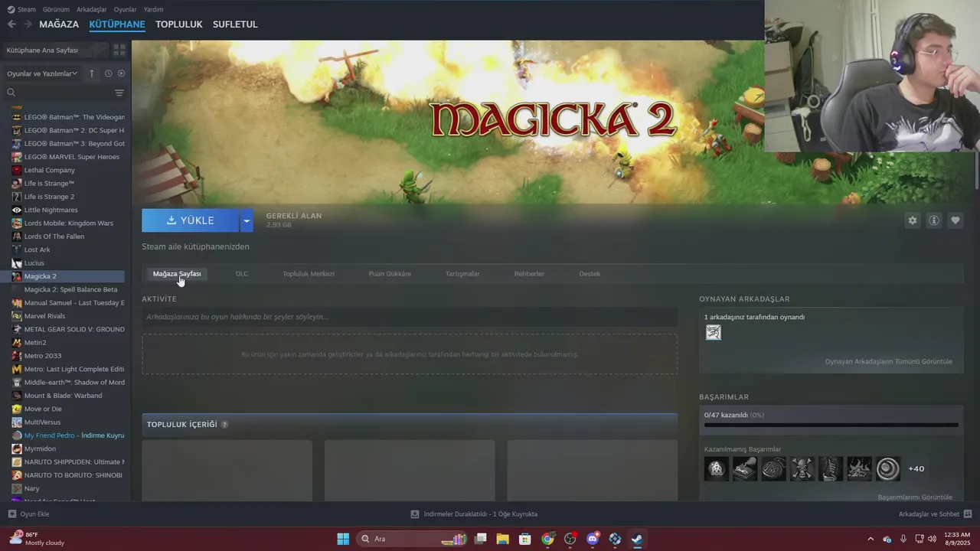Click the sort ascending arrow icon
The image size is (980, 551).
click(92, 73)
